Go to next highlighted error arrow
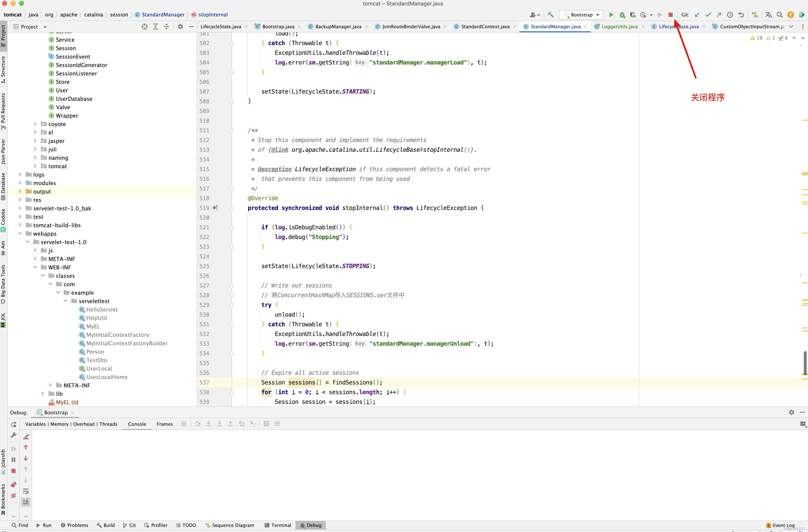 coord(803,38)
